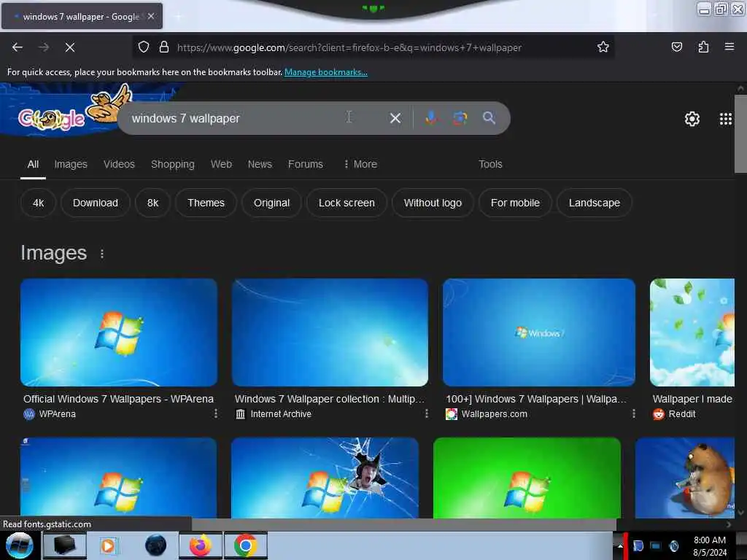Go back with the browser back arrow

coord(18,47)
